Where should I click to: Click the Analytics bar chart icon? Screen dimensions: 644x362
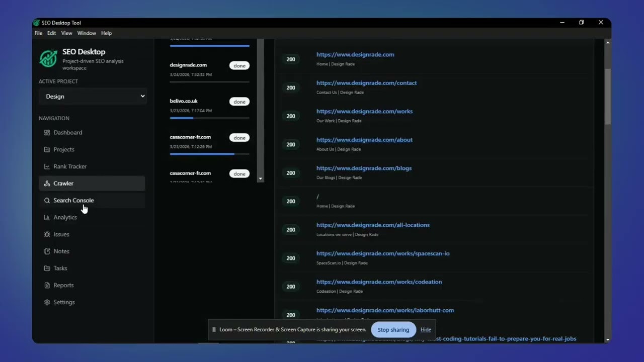(x=47, y=217)
